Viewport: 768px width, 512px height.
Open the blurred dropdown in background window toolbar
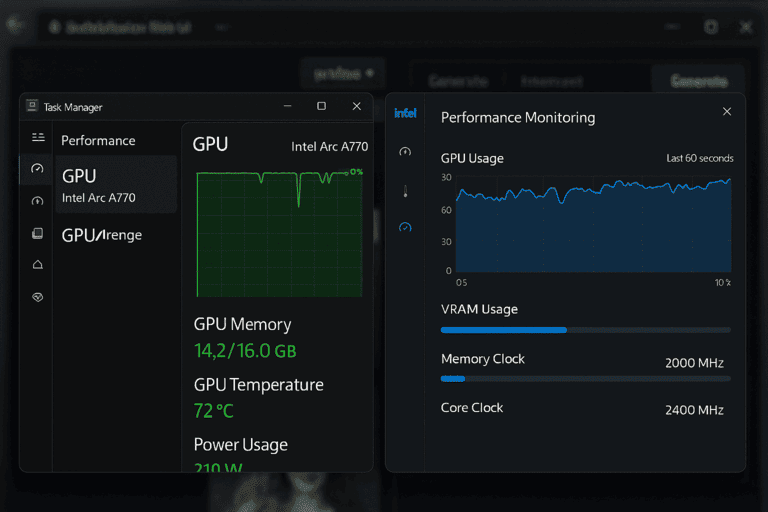[x=343, y=74]
